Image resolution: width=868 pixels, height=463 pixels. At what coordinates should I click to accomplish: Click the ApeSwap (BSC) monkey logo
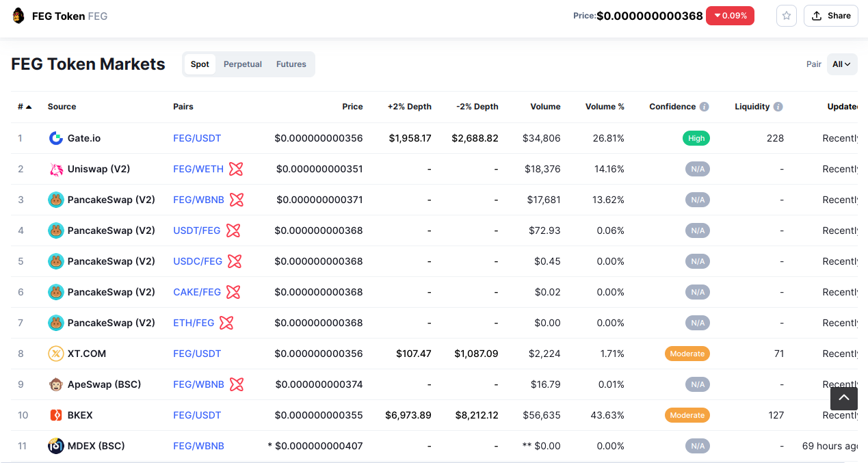click(x=56, y=384)
